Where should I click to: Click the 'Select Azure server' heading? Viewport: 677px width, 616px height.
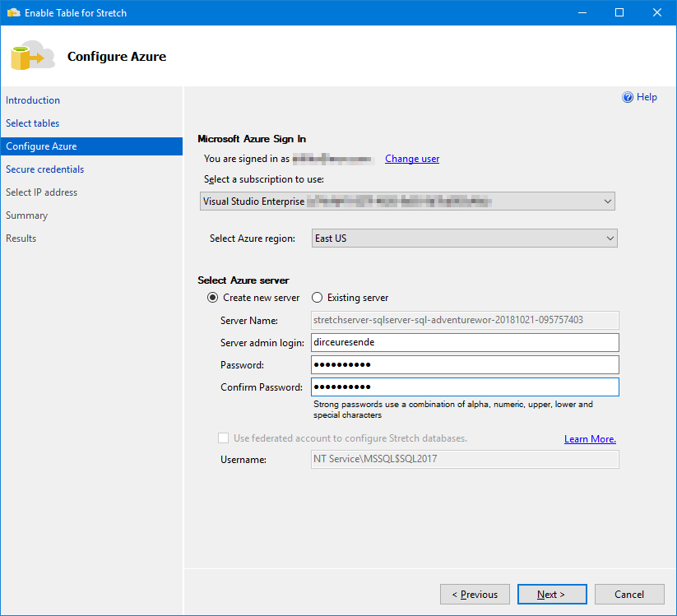(x=243, y=280)
